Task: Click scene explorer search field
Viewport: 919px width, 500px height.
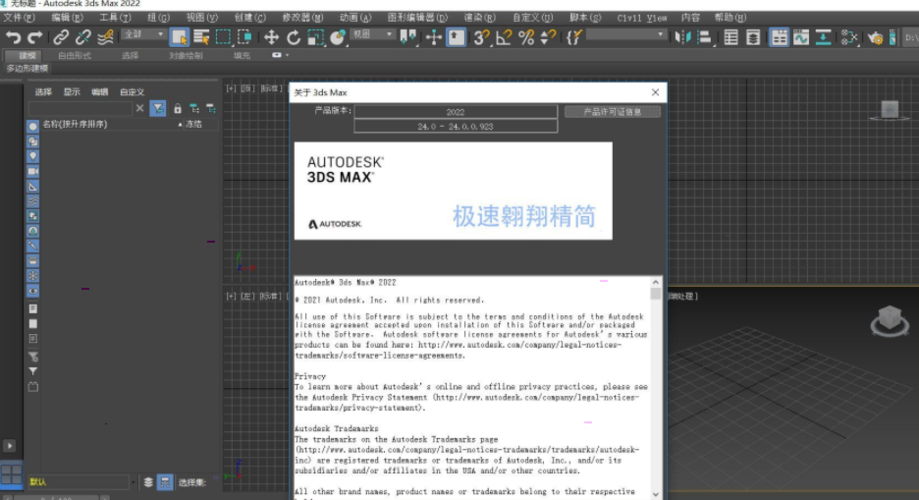Action: point(80,108)
